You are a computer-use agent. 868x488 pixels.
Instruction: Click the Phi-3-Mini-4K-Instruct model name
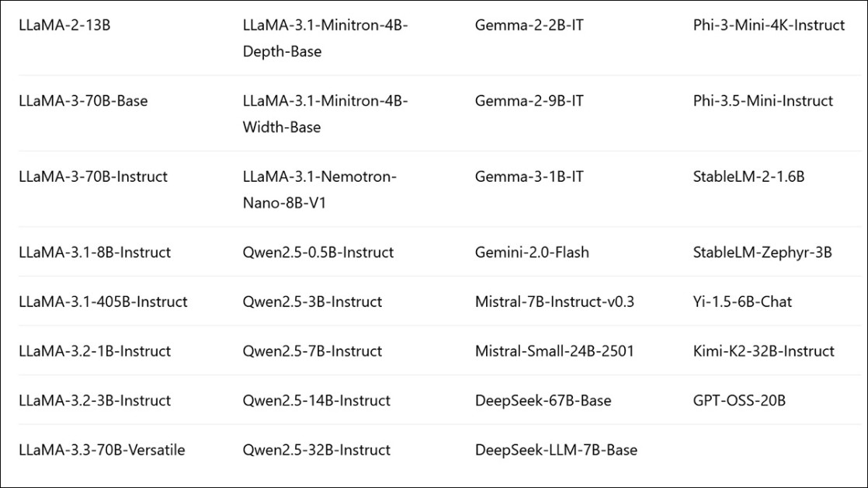pyautogui.click(x=769, y=26)
